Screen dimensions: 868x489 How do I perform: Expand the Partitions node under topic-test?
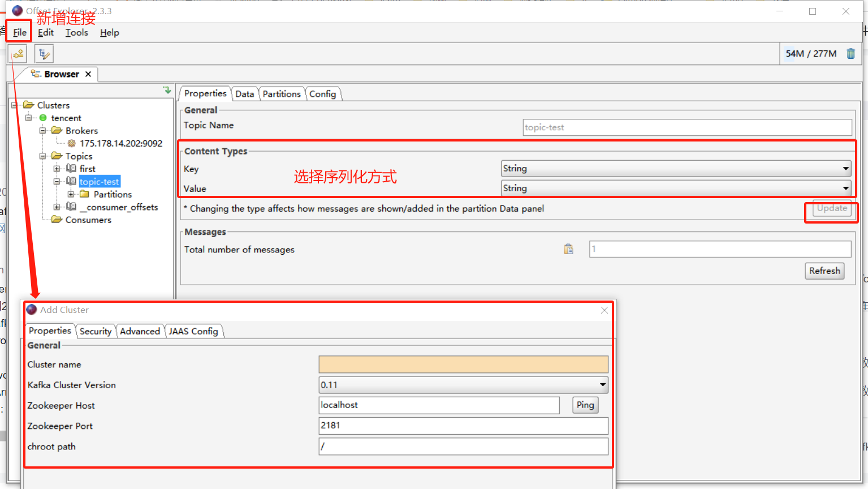[x=71, y=194]
